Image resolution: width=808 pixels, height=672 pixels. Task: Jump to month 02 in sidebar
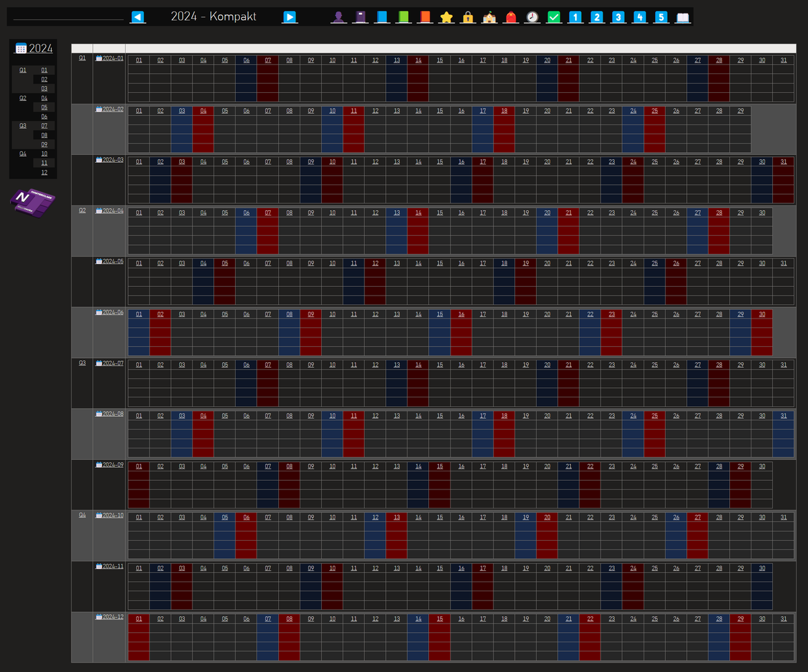pyautogui.click(x=44, y=79)
